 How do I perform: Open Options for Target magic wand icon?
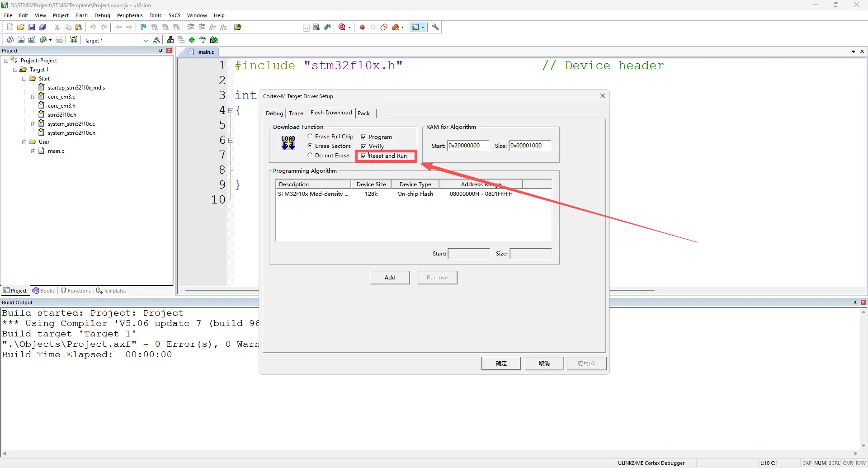157,40
